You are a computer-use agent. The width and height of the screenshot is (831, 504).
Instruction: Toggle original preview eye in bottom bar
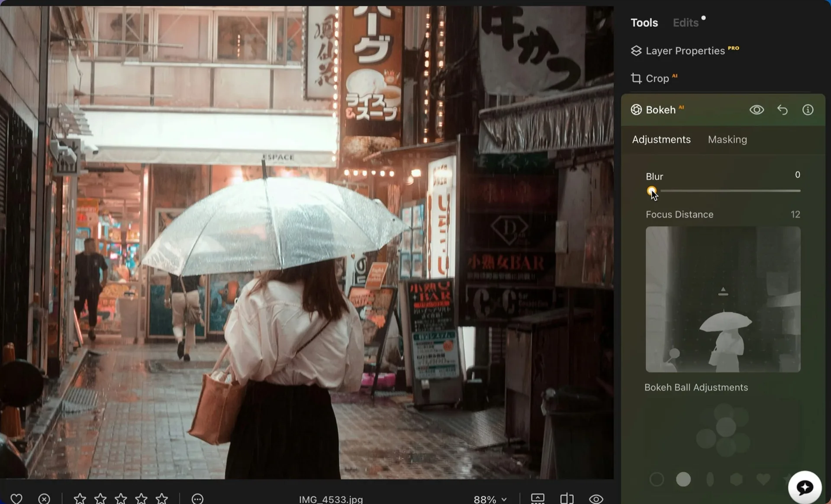(x=596, y=499)
